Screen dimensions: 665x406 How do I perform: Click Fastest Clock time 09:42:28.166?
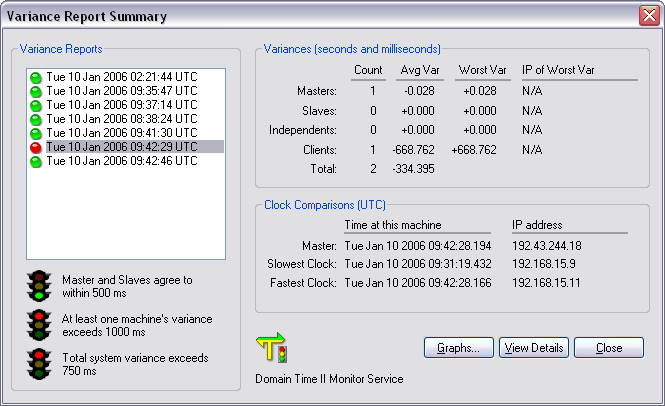418,283
